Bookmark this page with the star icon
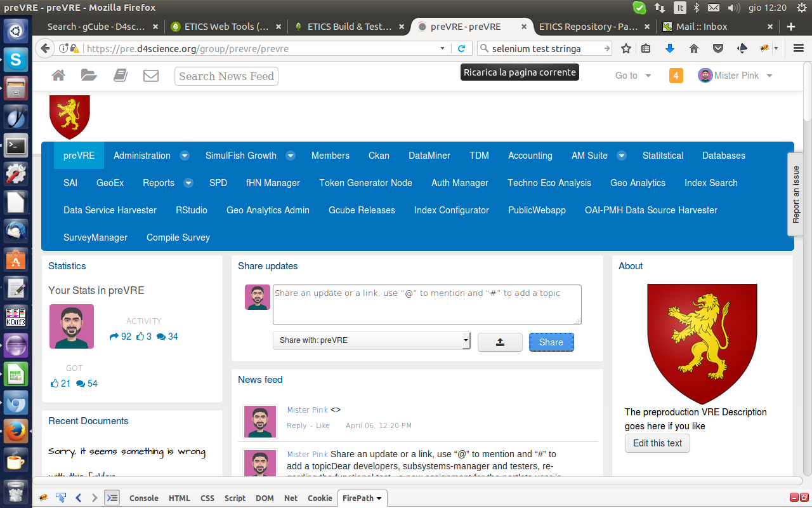This screenshot has width=812, height=508. click(x=626, y=48)
